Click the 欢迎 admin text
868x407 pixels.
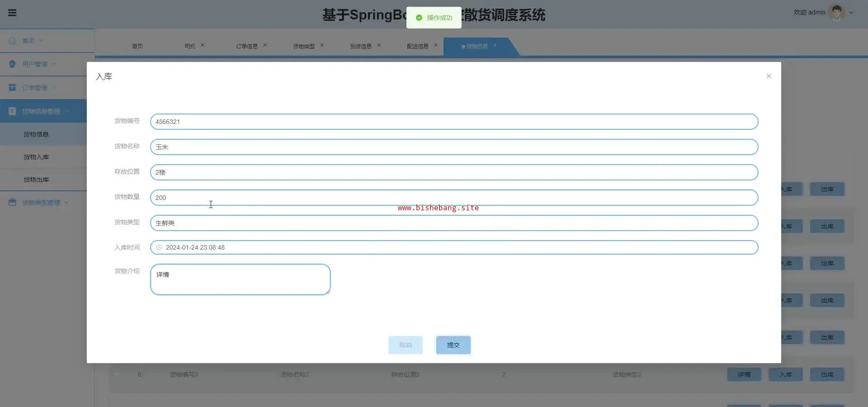[x=809, y=12]
